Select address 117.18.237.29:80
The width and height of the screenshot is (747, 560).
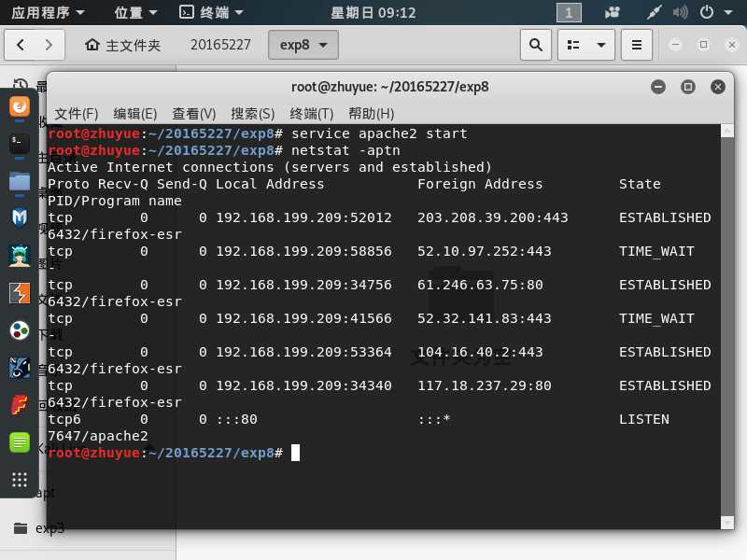484,385
